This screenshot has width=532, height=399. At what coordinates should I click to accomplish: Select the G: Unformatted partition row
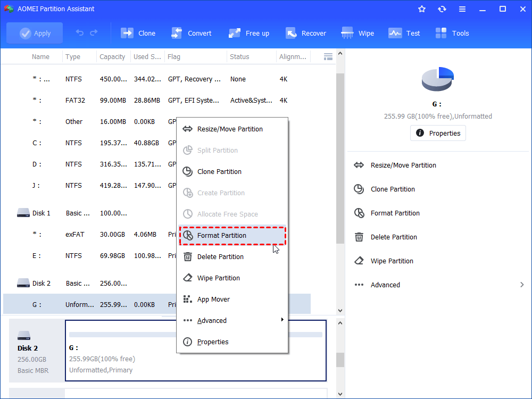(157, 304)
